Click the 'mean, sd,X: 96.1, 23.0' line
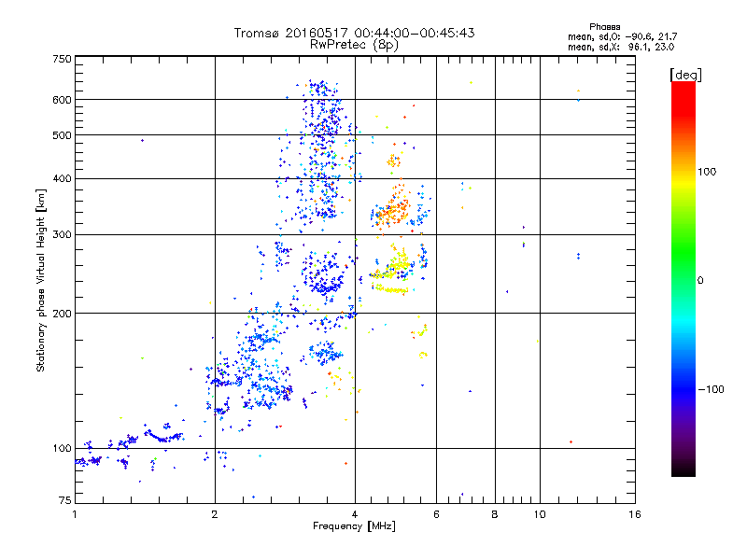This screenshot has height=560, width=747. click(x=621, y=47)
